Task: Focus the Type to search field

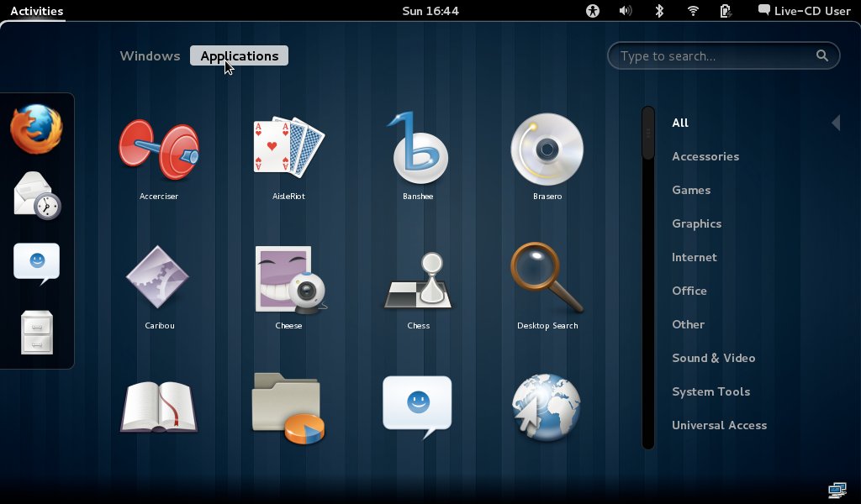Action: [715, 56]
